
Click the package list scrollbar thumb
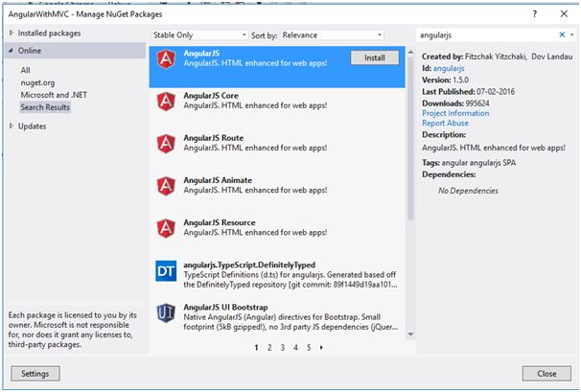410,139
